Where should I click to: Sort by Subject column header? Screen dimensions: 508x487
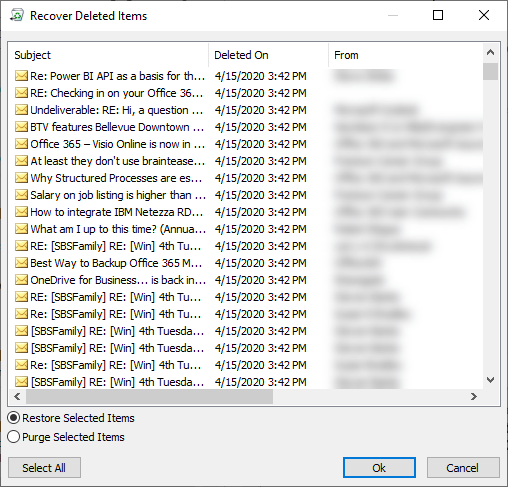coord(109,55)
